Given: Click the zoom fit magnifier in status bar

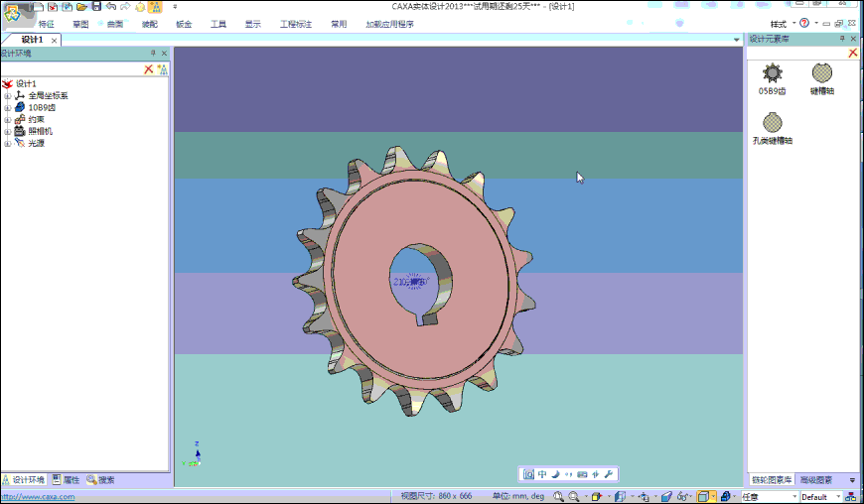Looking at the screenshot, I should (558, 496).
